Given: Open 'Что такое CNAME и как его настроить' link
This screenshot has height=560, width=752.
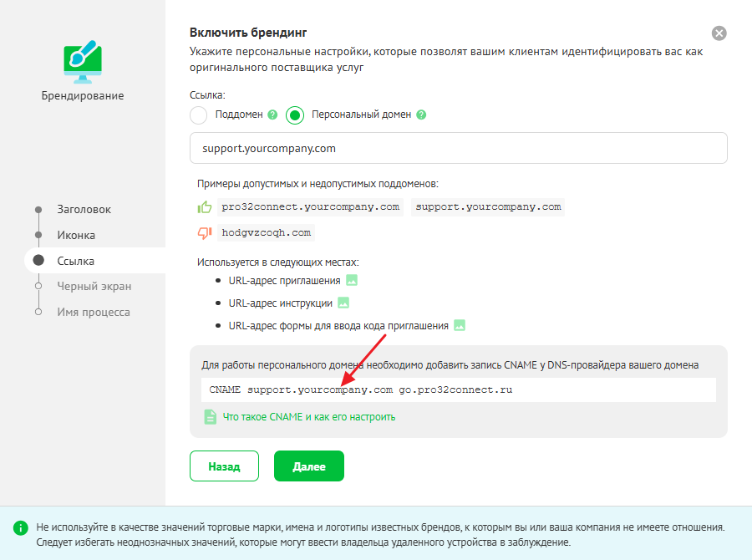Looking at the screenshot, I should 308,416.
